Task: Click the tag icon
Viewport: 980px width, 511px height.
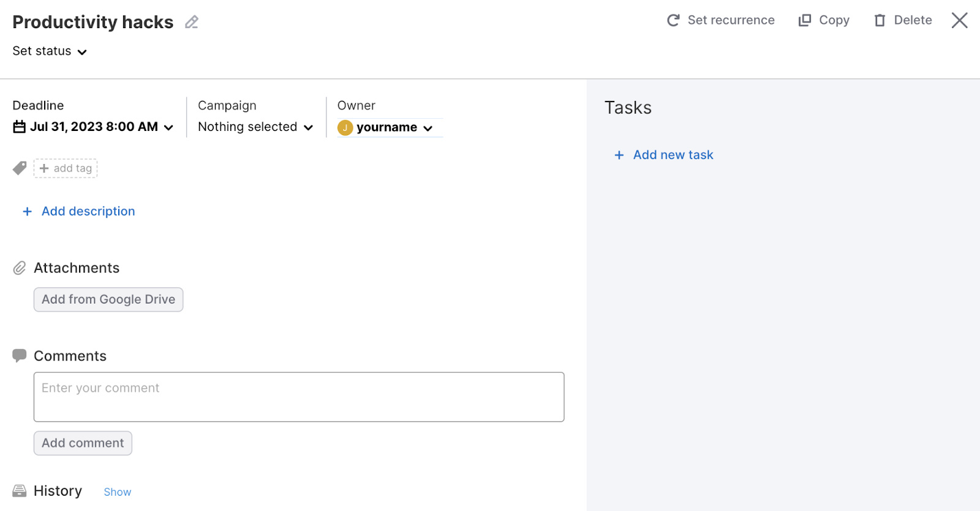Action: (20, 168)
